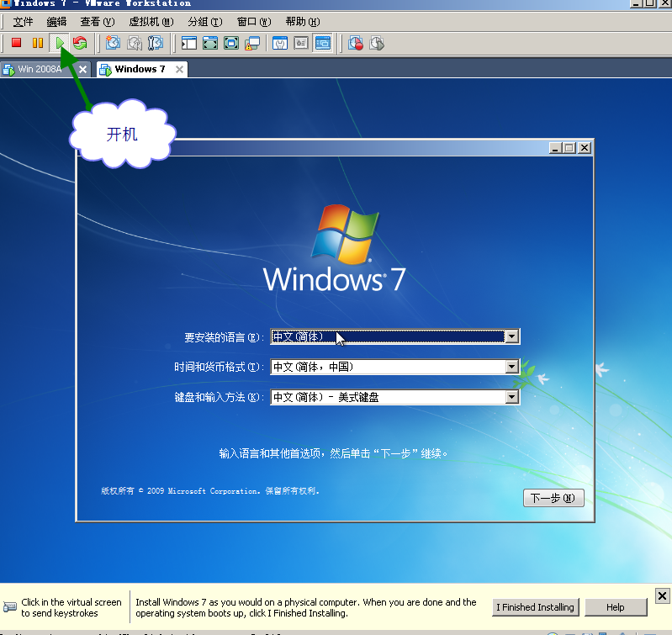Click the Windows 7 logo in setup
The height and width of the screenshot is (635, 672).
click(x=334, y=249)
